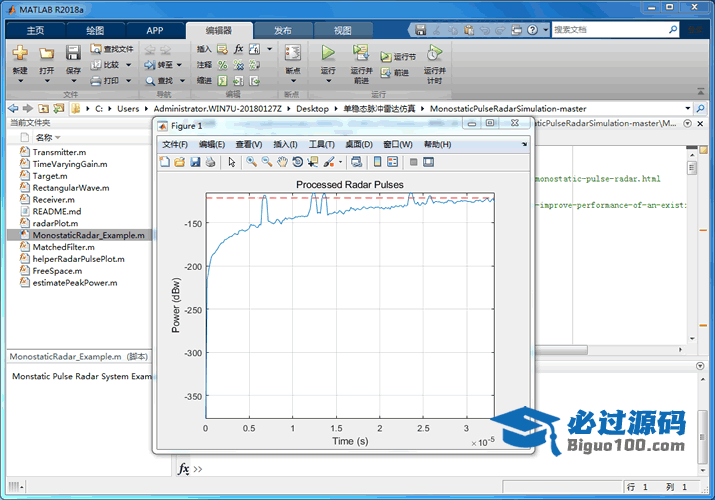Image resolution: width=715 pixels, height=500 pixels.
Task: Expand the 保存 dropdown arrow
Action: 73,81
